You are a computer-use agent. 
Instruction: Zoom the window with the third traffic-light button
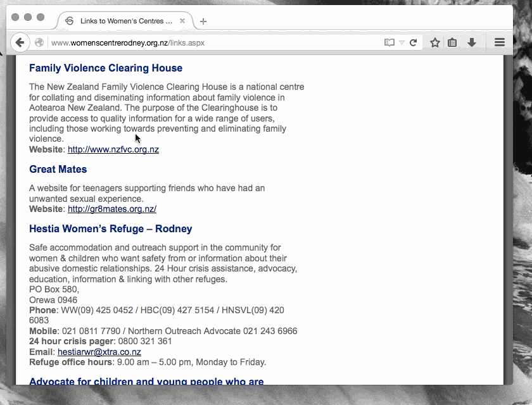tap(41, 17)
